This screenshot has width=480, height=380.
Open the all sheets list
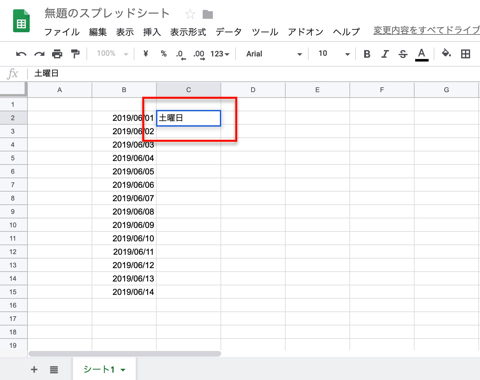tap(54, 369)
